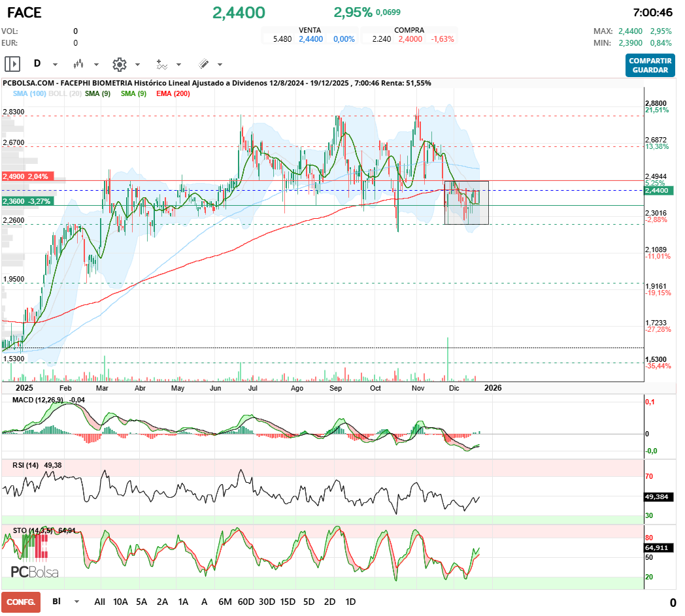Click the MACD (12,26,9) indicator label

[x=38, y=399]
